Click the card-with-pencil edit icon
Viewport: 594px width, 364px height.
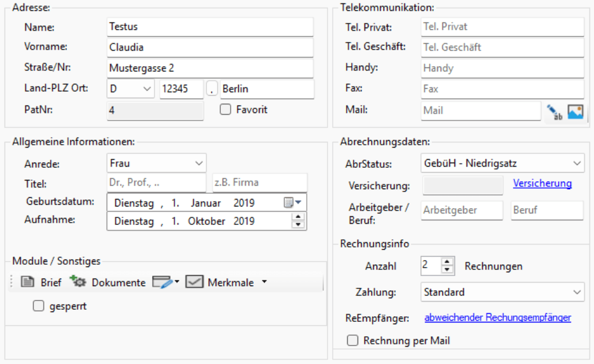[162, 282]
